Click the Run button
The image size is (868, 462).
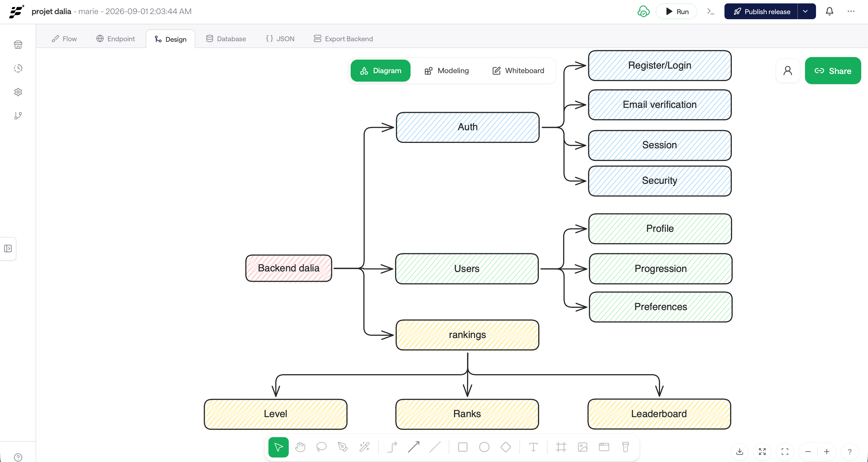point(677,12)
